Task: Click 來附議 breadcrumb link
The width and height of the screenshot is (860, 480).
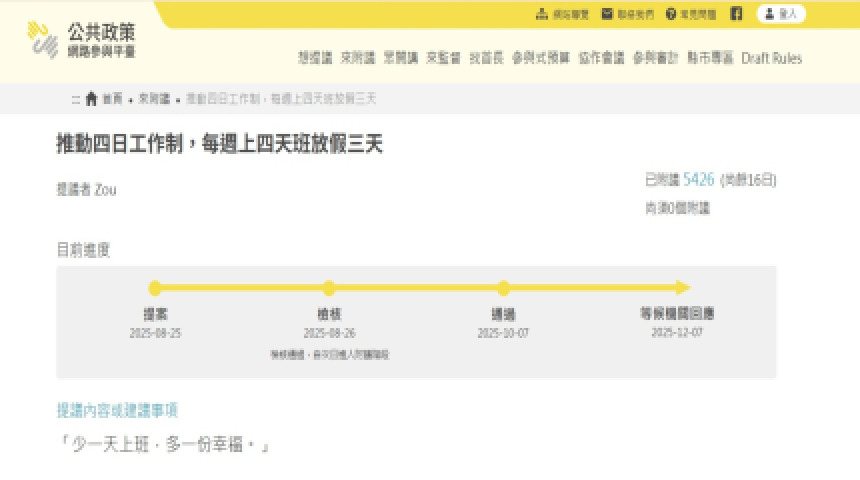Action: point(154,99)
